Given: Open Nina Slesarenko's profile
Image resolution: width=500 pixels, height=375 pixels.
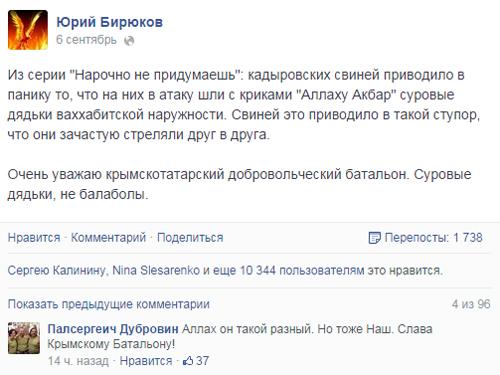Looking at the screenshot, I should 156,270.
